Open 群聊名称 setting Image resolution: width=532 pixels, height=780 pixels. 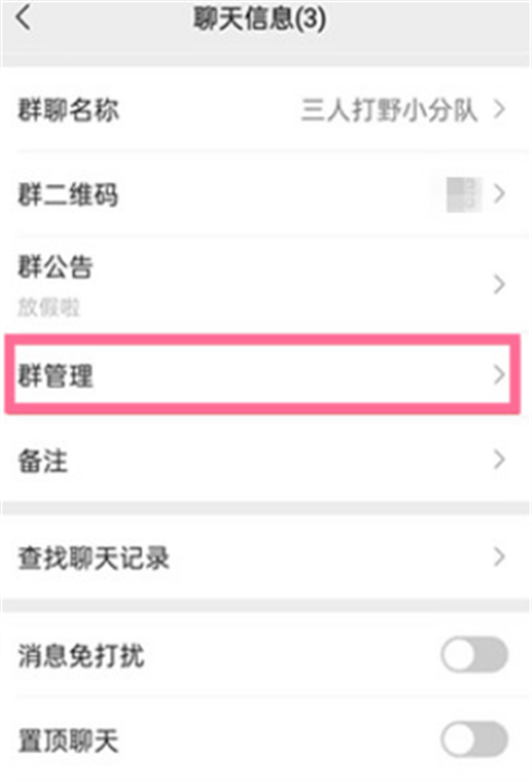[x=266, y=109]
